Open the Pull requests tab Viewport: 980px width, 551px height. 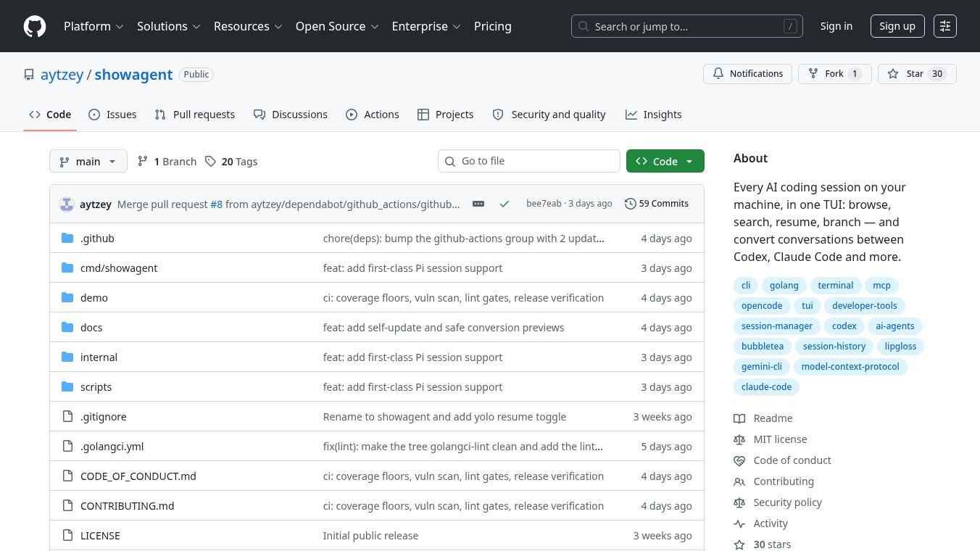tap(195, 115)
